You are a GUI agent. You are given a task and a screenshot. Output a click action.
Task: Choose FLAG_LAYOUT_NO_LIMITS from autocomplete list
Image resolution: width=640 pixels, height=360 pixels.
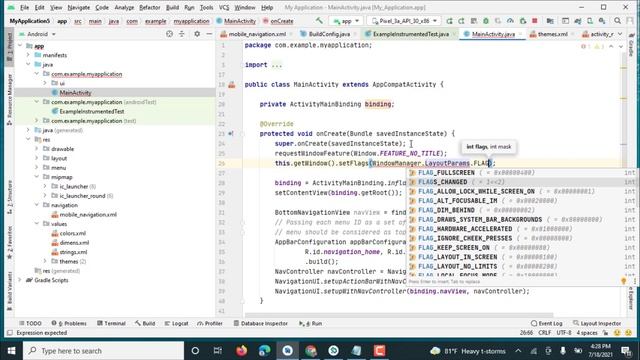pyautogui.click(x=522, y=267)
